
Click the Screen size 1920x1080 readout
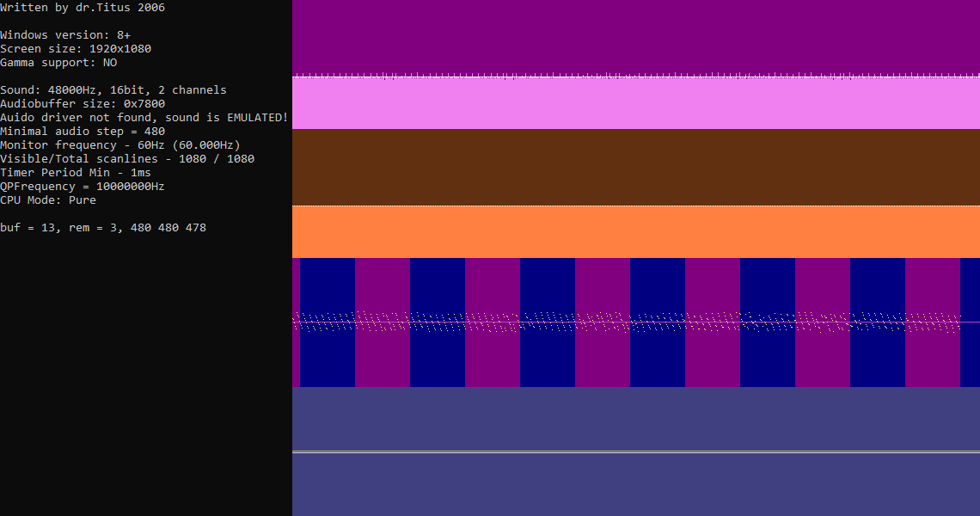(x=76, y=49)
